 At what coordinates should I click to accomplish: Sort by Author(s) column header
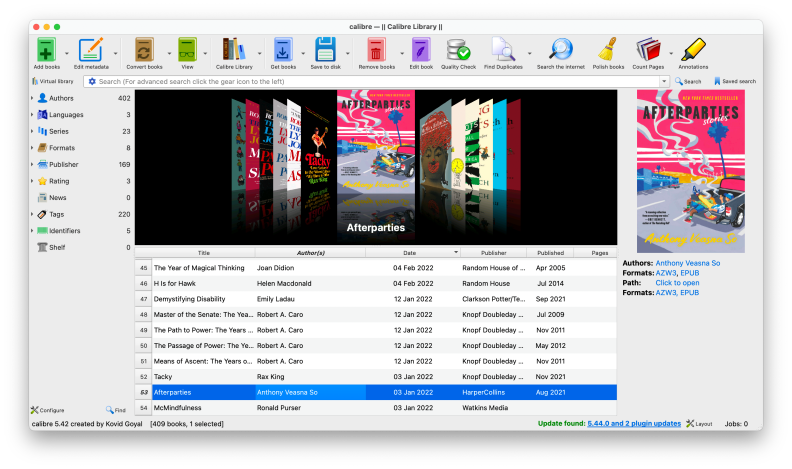(311, 252)
